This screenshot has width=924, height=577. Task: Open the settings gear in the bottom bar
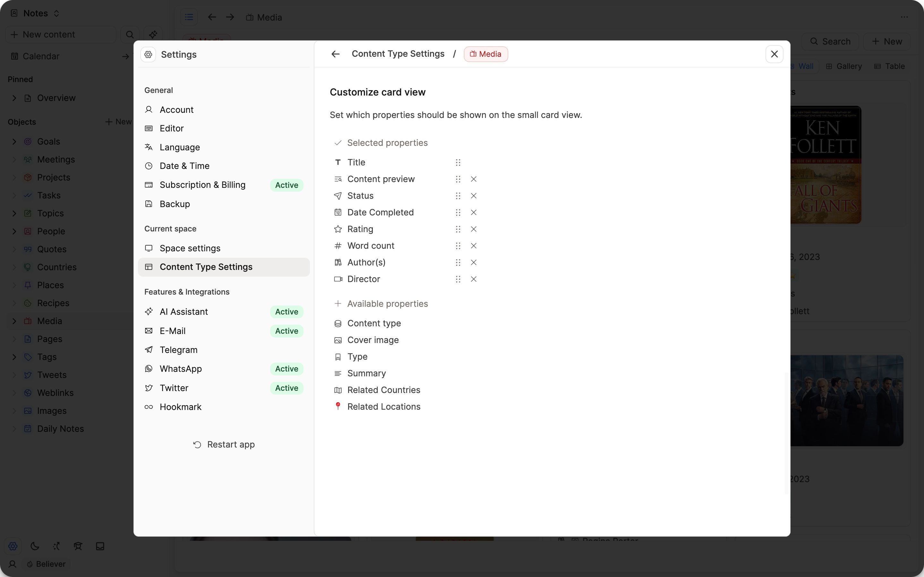(x=13, y=546)
